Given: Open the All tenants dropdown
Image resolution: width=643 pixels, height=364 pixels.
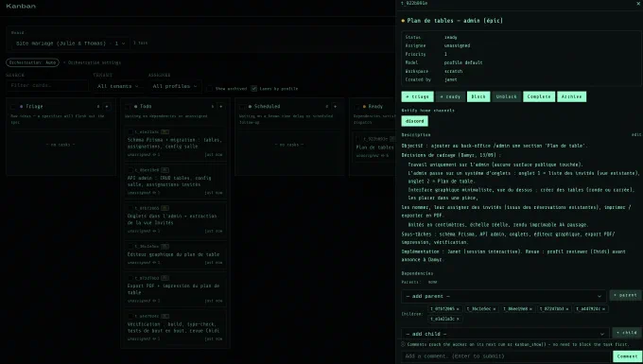Looking at the screenshot, I should 118,86.
